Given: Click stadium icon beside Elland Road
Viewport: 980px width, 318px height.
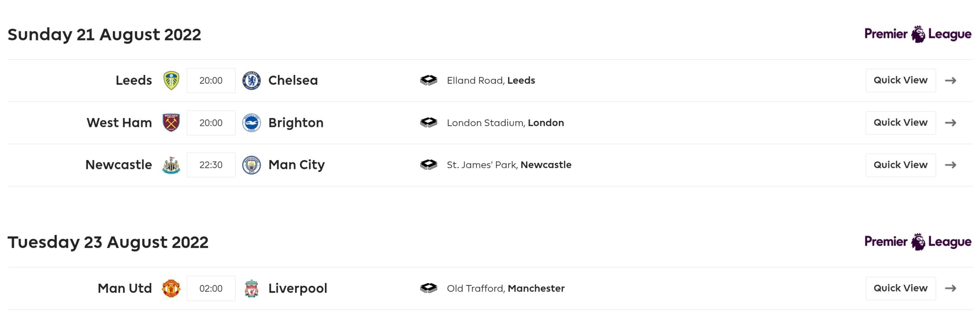Looking at the screenshot, I should click(428, 80).
